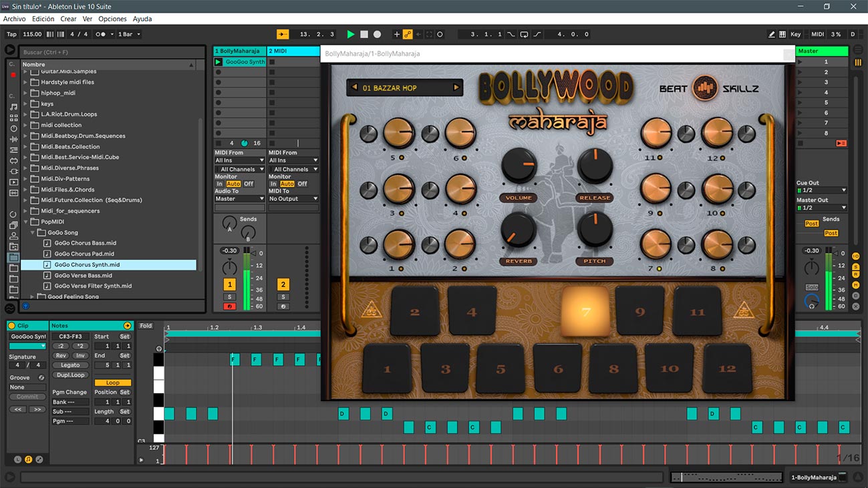Click the REVERB knob on Bollywood Maharaja
The image size is (868, 488).
[519, 229]
